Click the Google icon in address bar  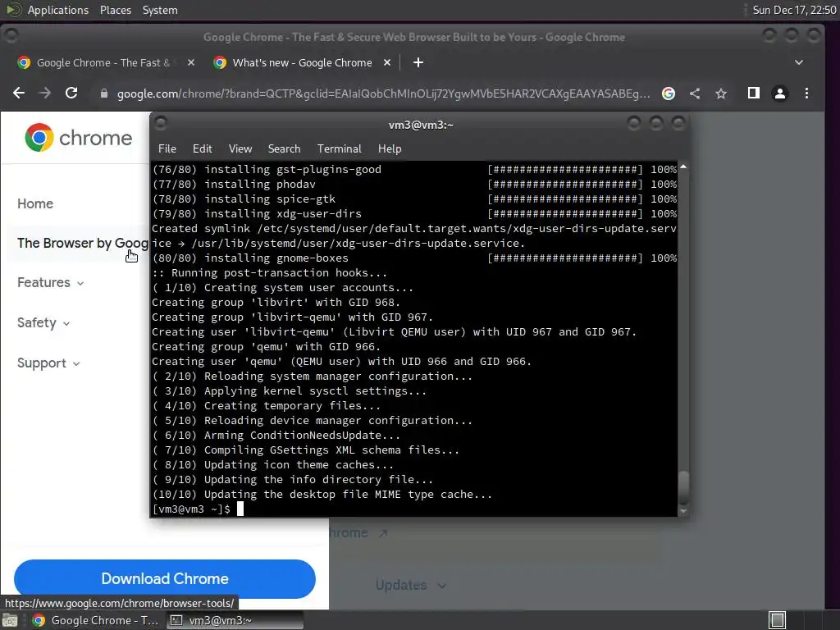coord(669,94)
